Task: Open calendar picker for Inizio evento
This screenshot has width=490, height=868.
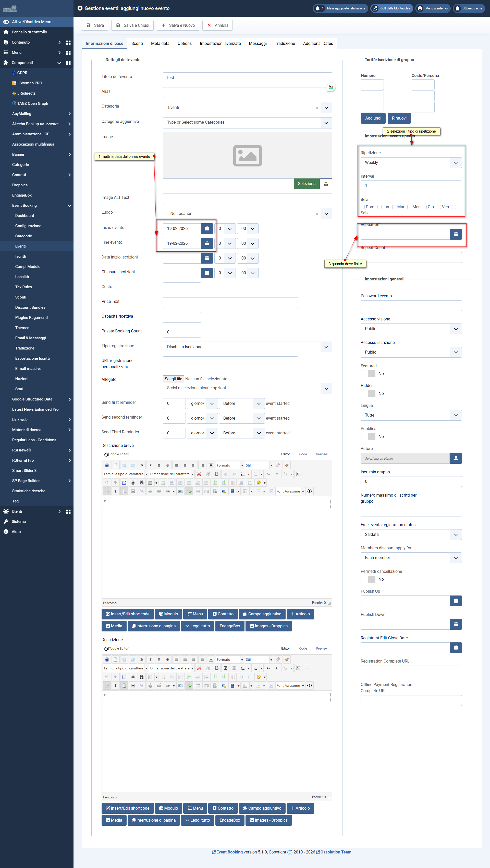Action: (x=207, y=228)
